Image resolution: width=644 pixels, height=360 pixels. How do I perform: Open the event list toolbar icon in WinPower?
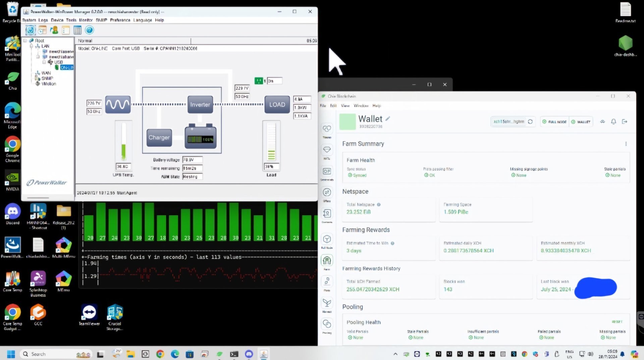[66, 30]
